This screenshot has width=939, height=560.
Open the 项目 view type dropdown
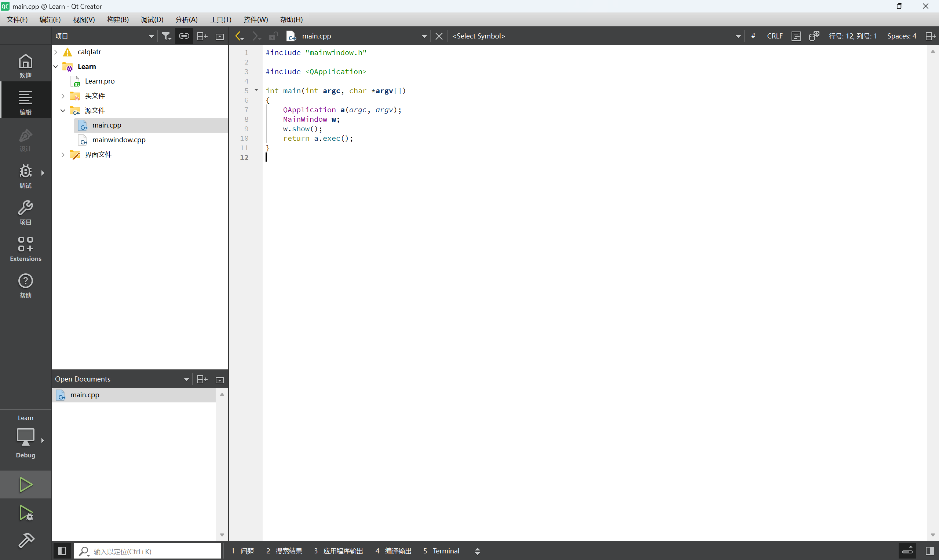coord(104,36)
